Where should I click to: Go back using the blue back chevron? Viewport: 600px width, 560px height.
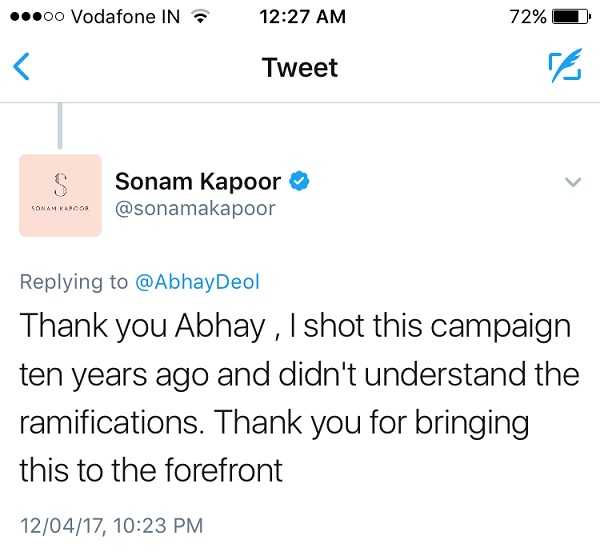pyautogui.click(x=21, y=67)
